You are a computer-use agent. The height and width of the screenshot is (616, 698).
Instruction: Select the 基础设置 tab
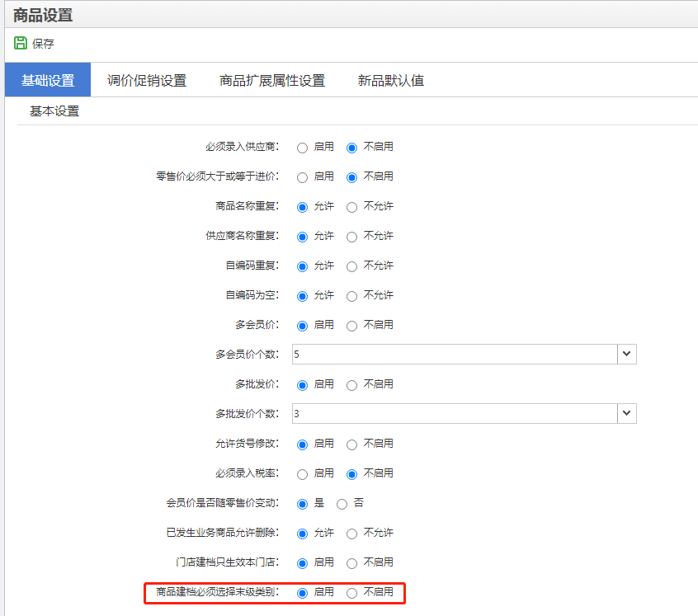click(48, 81)
